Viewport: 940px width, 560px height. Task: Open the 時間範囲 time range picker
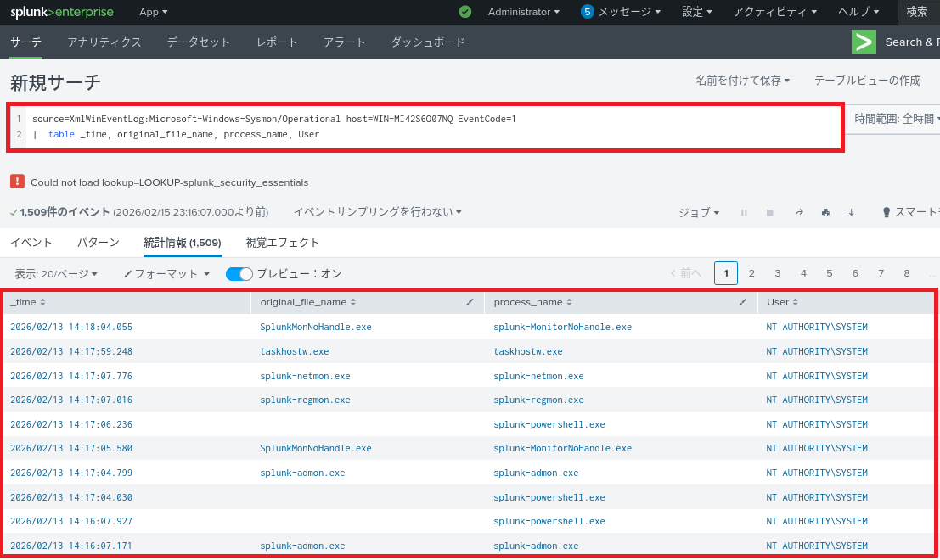click(893, 119)
